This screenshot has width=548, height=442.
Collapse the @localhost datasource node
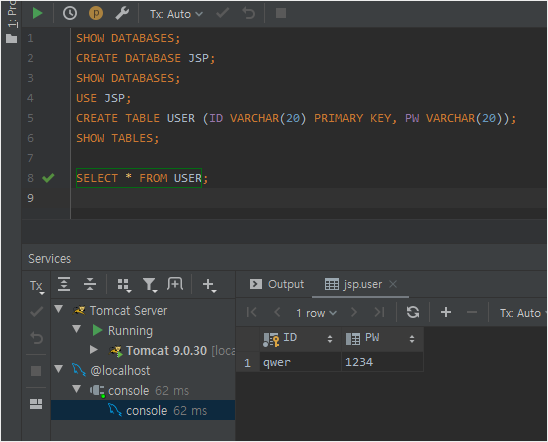coord(59,369)
